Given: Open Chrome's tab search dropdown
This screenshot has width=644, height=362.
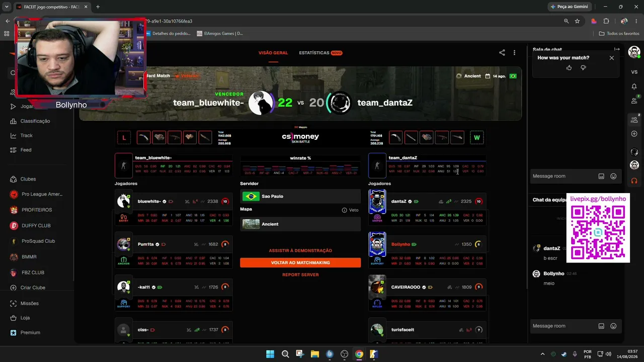Looking at the screenshot, I should (x=7, y=7).
